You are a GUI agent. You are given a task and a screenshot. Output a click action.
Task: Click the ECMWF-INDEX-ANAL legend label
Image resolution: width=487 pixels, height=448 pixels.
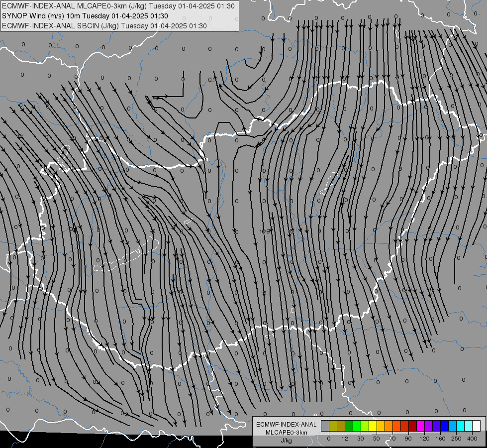tap(287, 425)
